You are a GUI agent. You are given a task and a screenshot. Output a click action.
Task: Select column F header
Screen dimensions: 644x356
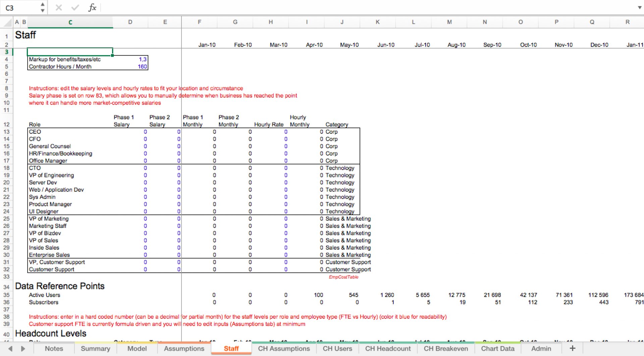click(200, 22)
